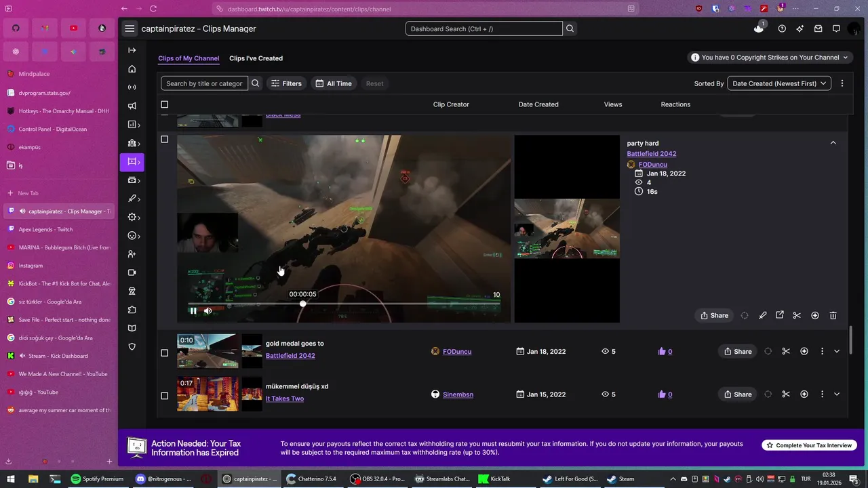The image size is (868, 488).
Task: Open It Takes Two category link
Action: point(285,399)
